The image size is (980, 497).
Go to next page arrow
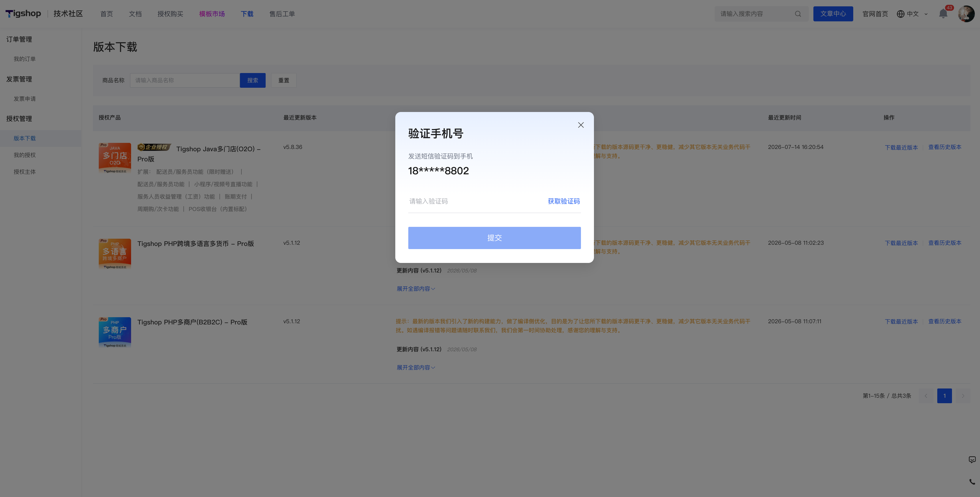pyautogui.click(x=963, y=396)
